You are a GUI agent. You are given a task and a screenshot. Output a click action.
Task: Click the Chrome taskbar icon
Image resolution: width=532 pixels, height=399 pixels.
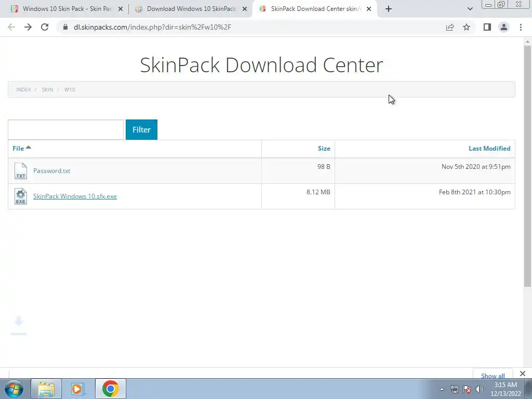click(x=110, y=389)
